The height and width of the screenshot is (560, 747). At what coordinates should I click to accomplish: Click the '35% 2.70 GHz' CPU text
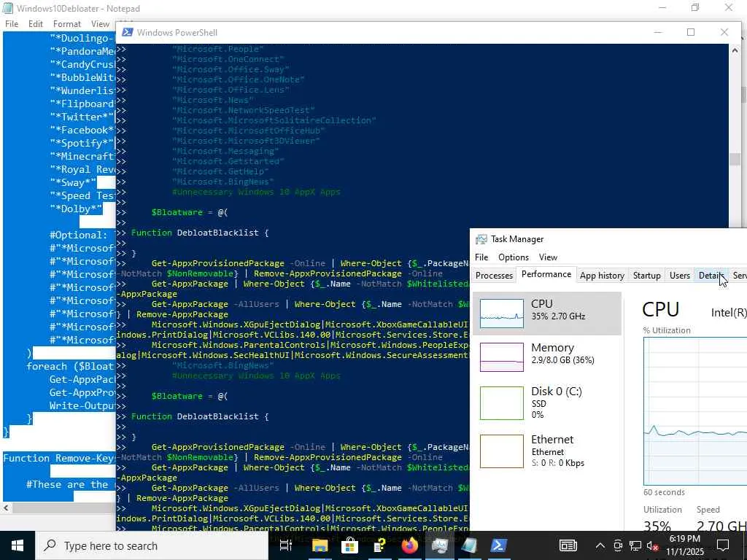pos(558,316)
